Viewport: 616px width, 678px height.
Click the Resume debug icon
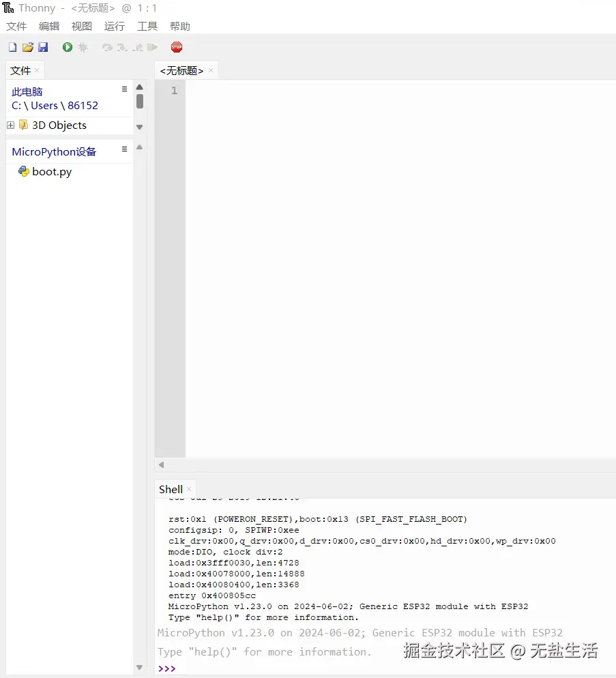coord(152,47)
